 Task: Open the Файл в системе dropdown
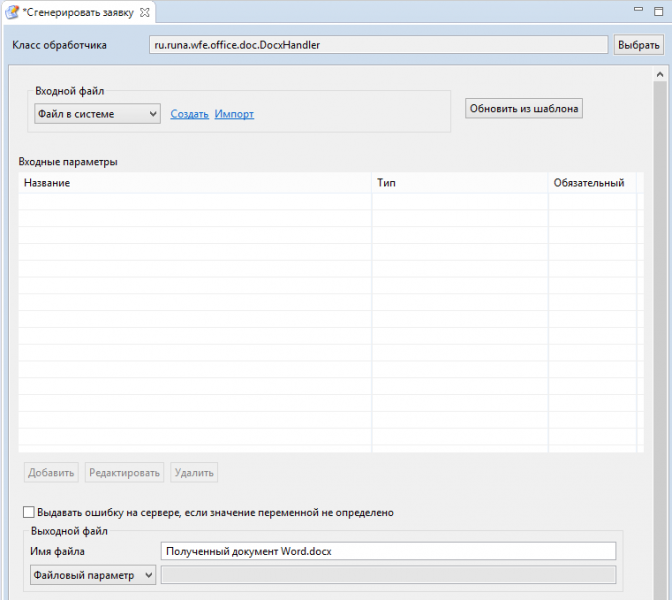click(96, 114)
